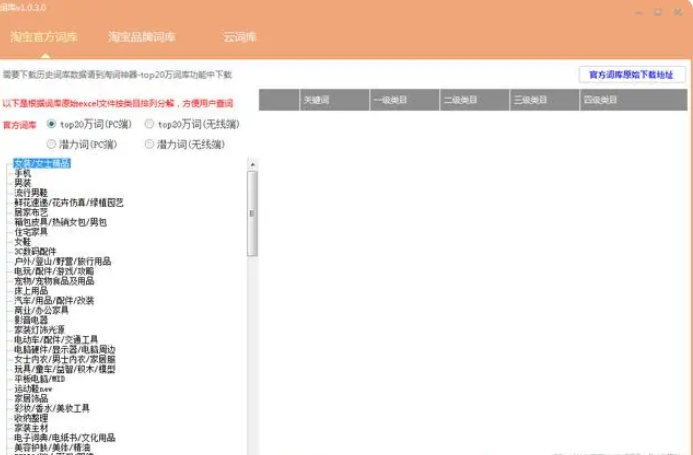Click the 一级类目 column header

tap(404, 100)
